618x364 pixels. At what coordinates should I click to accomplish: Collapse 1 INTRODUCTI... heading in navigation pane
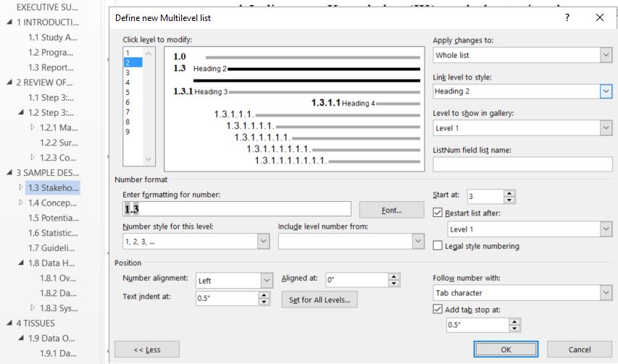coord(9,22)
